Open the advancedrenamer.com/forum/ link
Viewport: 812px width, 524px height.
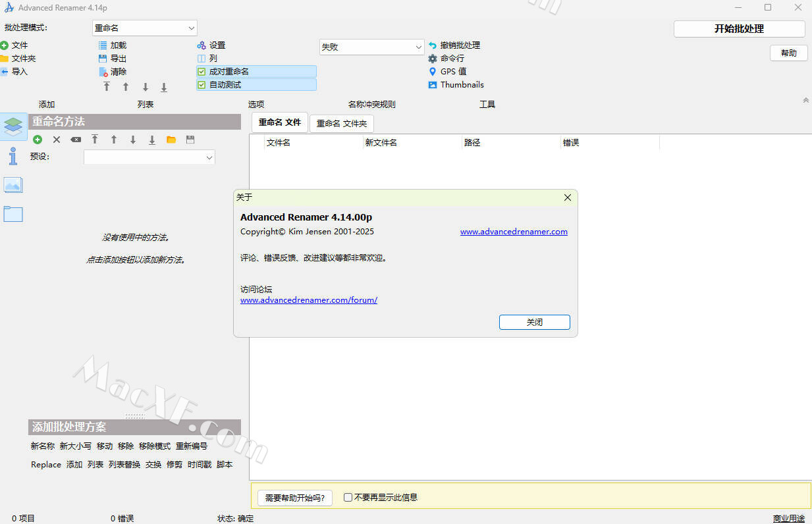309,300
